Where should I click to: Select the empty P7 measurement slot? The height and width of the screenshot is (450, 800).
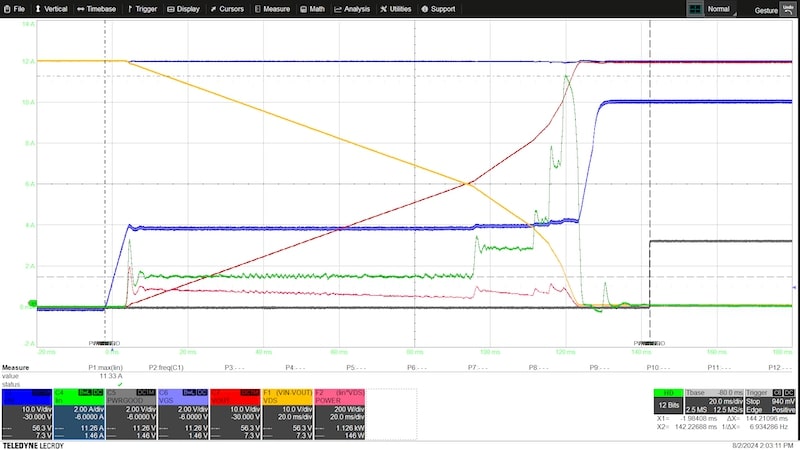(478, 367)
